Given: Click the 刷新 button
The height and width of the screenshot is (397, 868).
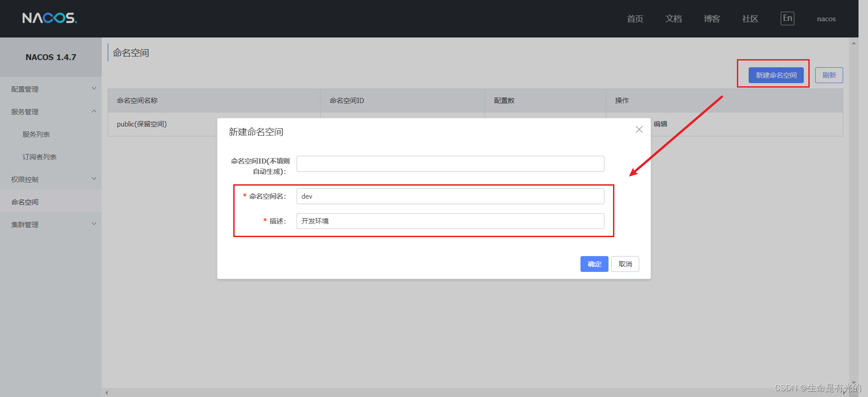Looking at the screenshot, I should 829,75.
